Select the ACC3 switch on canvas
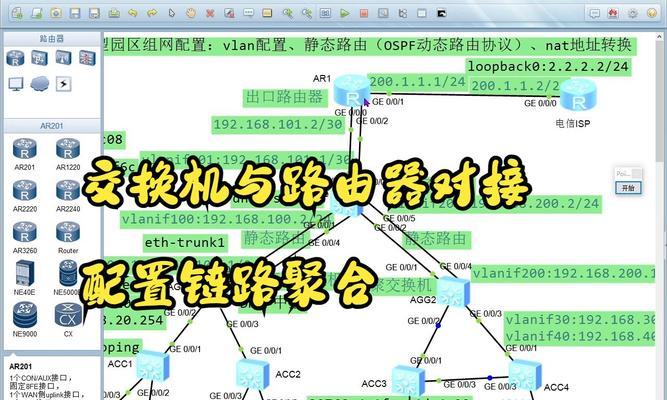The image size is (667, 400). point(408,380)
